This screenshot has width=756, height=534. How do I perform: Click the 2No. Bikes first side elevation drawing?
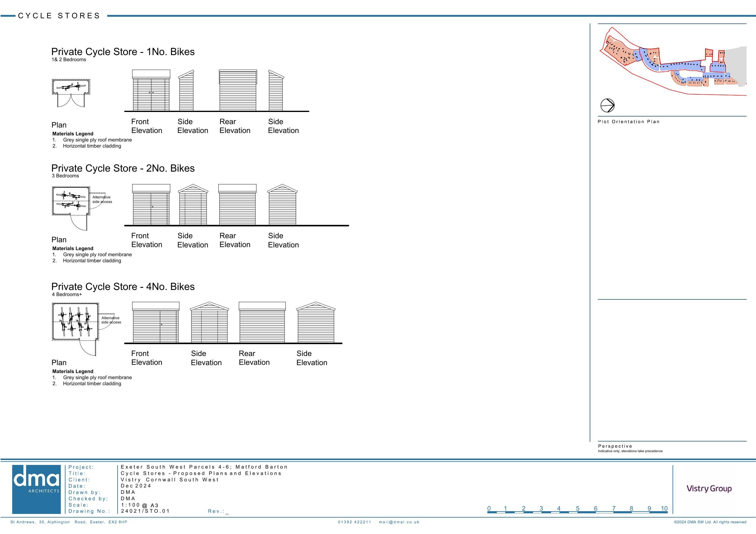tap(193, 205)
